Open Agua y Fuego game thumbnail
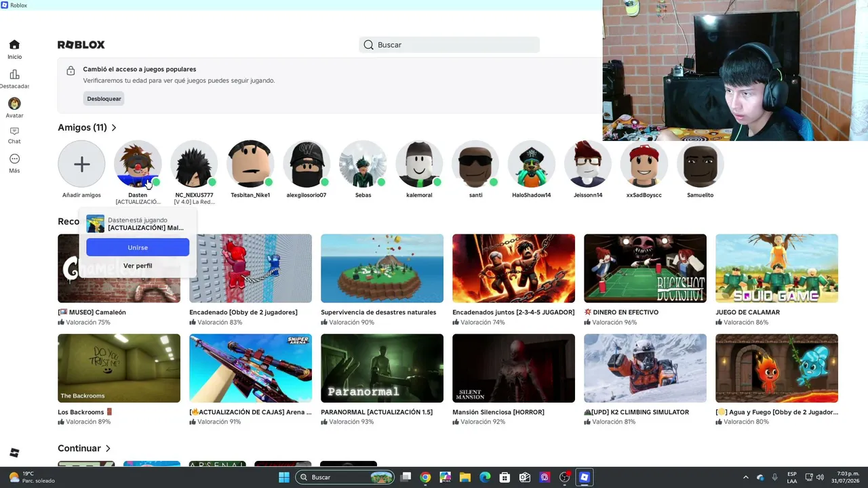The width and height of the screenshot is (868, 488). click(x=776, y=368)
